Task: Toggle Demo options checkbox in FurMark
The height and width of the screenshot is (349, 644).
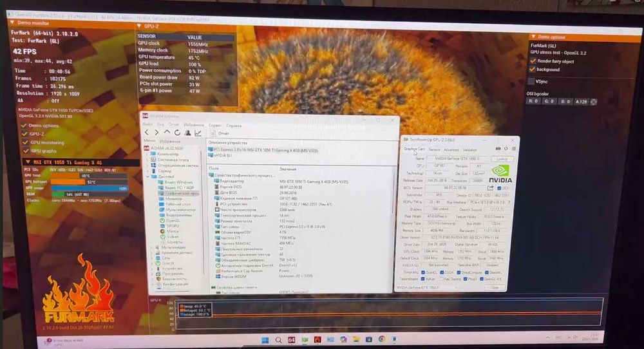Action: tap(24, 125)
